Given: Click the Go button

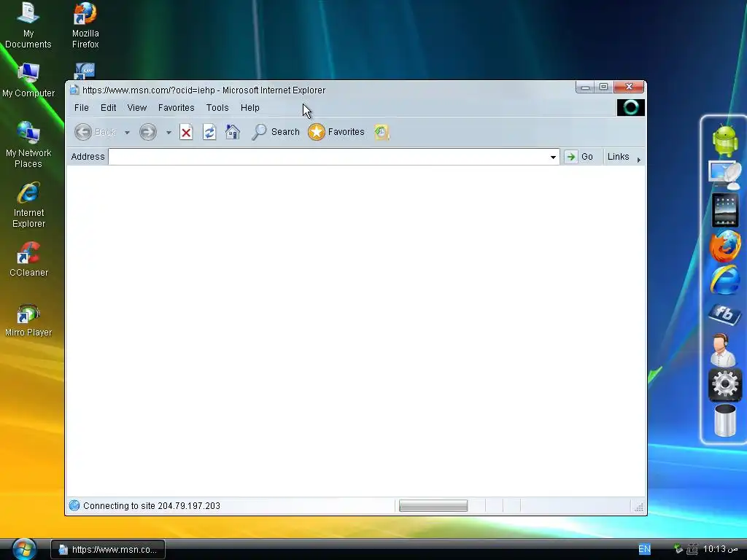Looking at the screenshot, I should point(579,157).
